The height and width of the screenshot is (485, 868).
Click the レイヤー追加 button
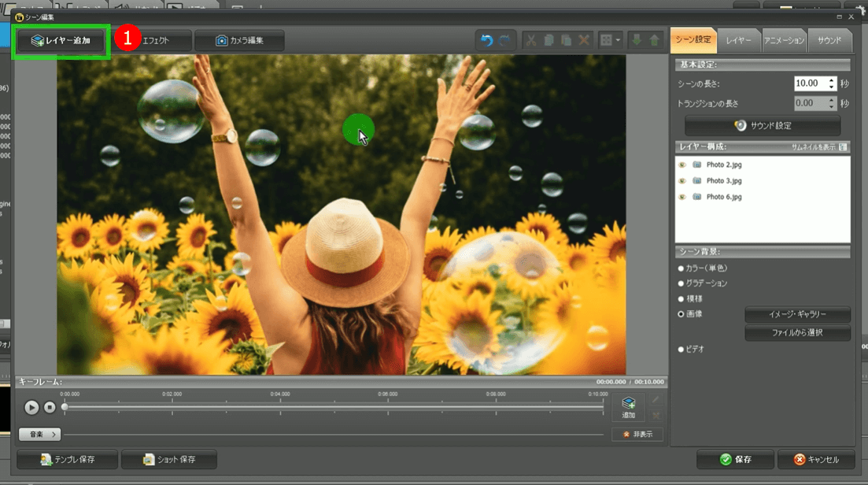pos(61,41)
